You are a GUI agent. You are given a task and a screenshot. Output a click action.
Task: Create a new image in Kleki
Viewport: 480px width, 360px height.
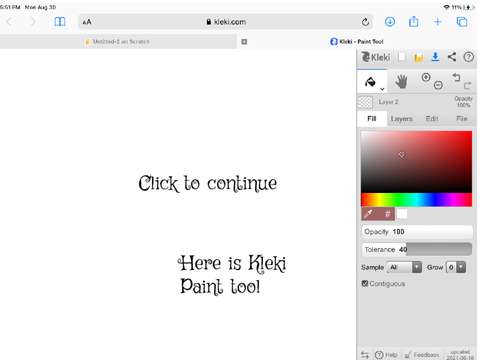tap(402, 57)
